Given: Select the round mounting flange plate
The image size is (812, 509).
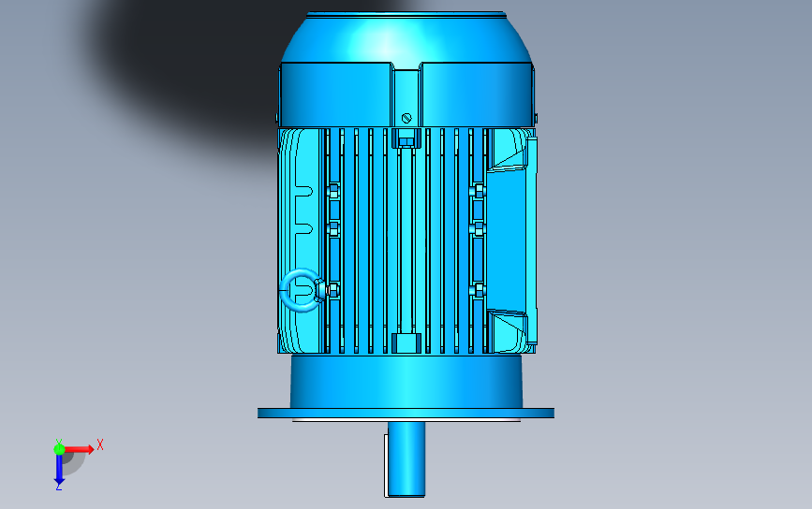Looking at the screenshot, I should [x=406, y=414].
